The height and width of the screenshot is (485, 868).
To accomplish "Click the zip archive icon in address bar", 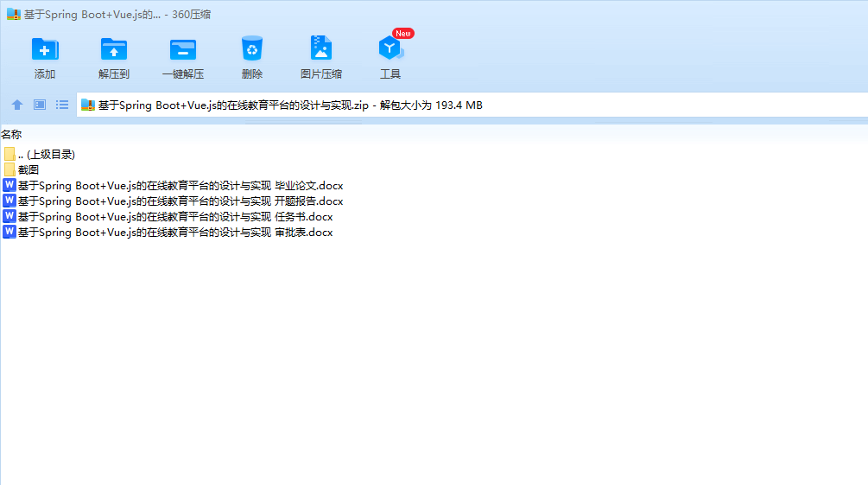I will pyautogui.click(x=88, y=105).
